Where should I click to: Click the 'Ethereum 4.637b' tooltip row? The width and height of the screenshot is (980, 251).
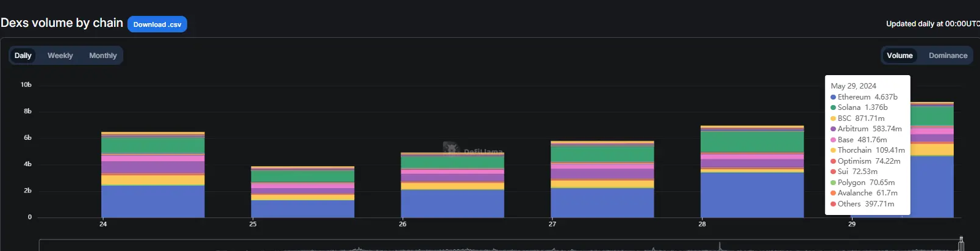point(864,97)
